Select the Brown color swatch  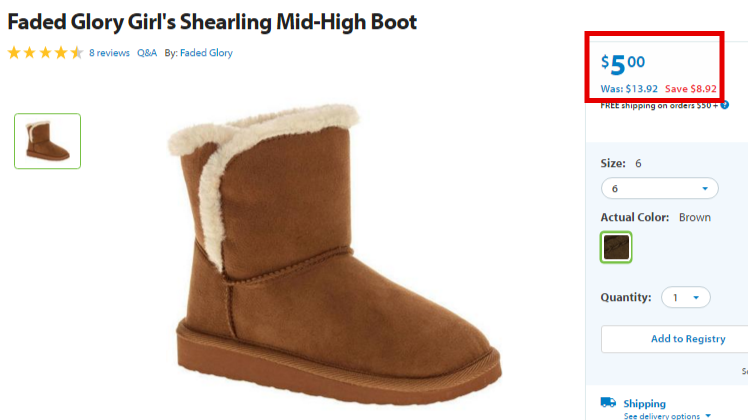coord(616,247)
